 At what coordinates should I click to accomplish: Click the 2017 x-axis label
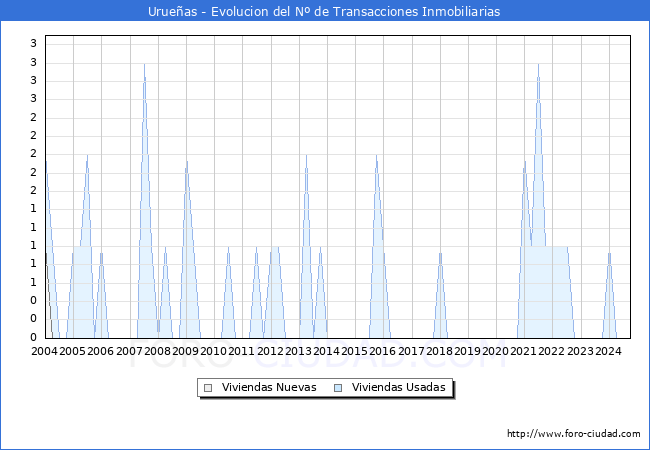(411, 351)
